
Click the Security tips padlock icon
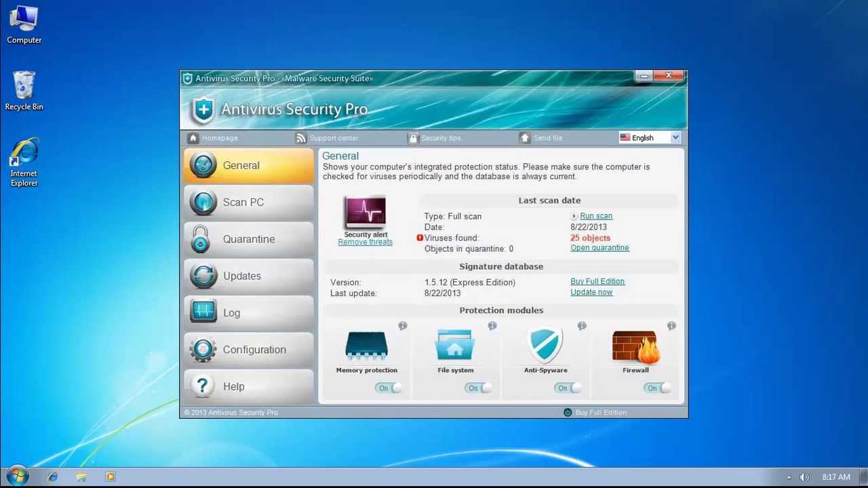pyautogui.click(x=412, y=138)
